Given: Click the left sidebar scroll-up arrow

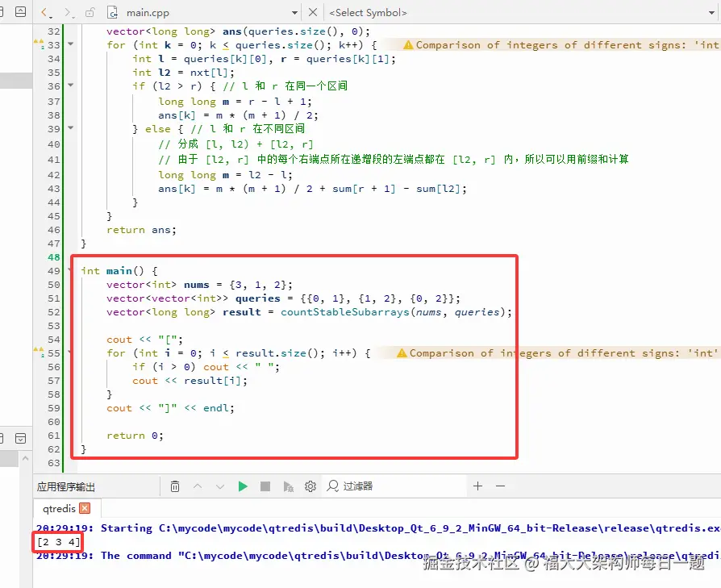Looking at the screenshot, I should pyautogui.click(x=25, y=458).
